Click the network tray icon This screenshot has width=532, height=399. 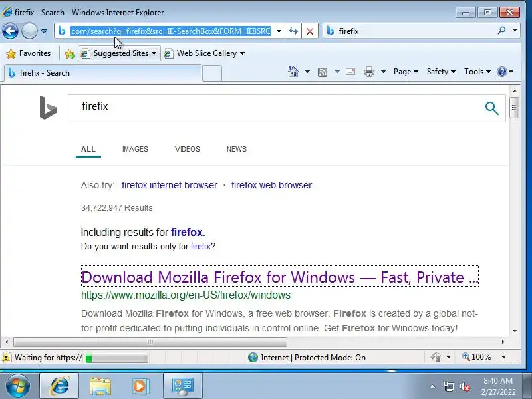[448, 386]
